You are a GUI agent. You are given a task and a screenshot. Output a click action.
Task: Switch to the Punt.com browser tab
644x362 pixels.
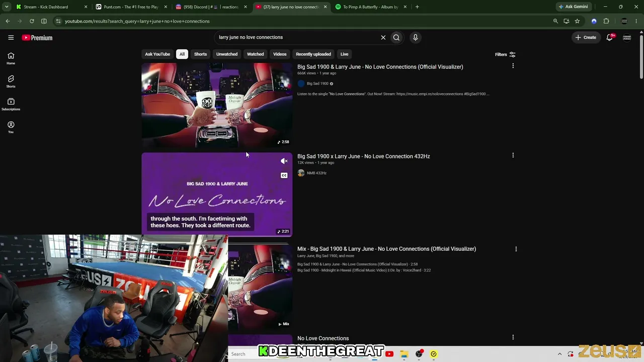pos(131,7)
